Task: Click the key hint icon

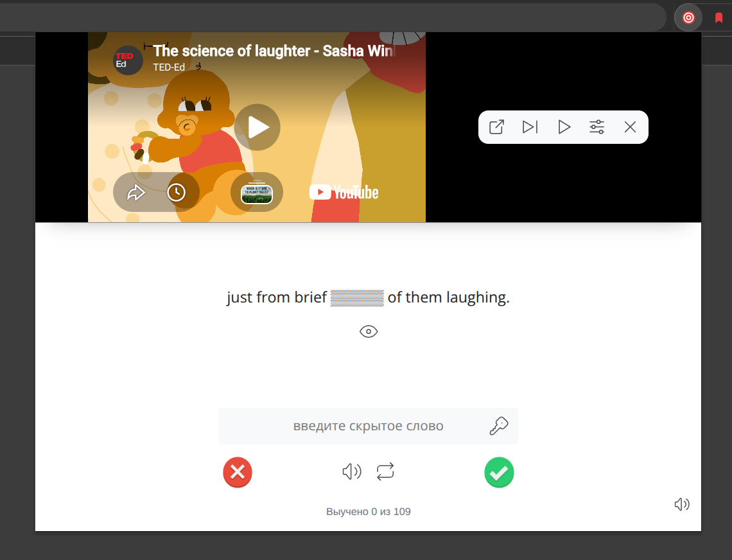Action: pos(498,426)
